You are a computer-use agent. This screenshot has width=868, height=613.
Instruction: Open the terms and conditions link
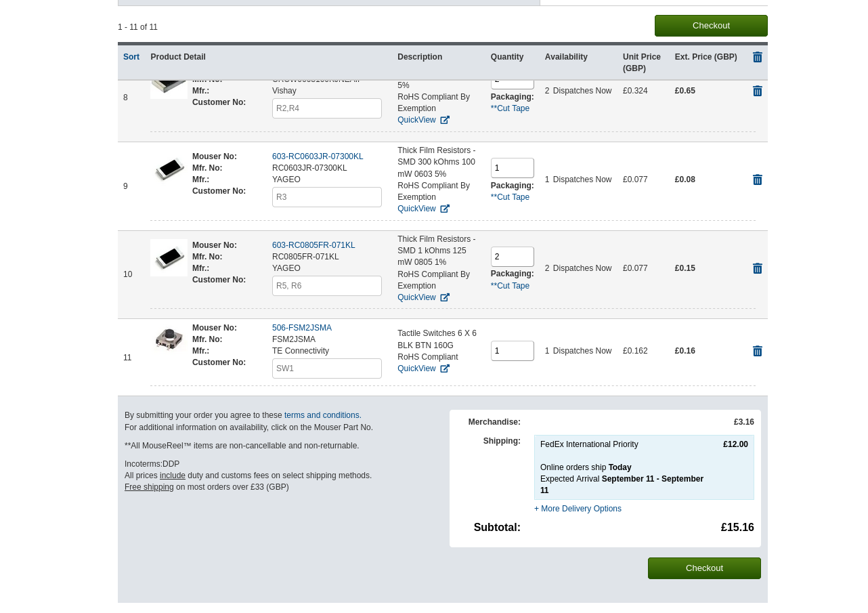[322, 415]
